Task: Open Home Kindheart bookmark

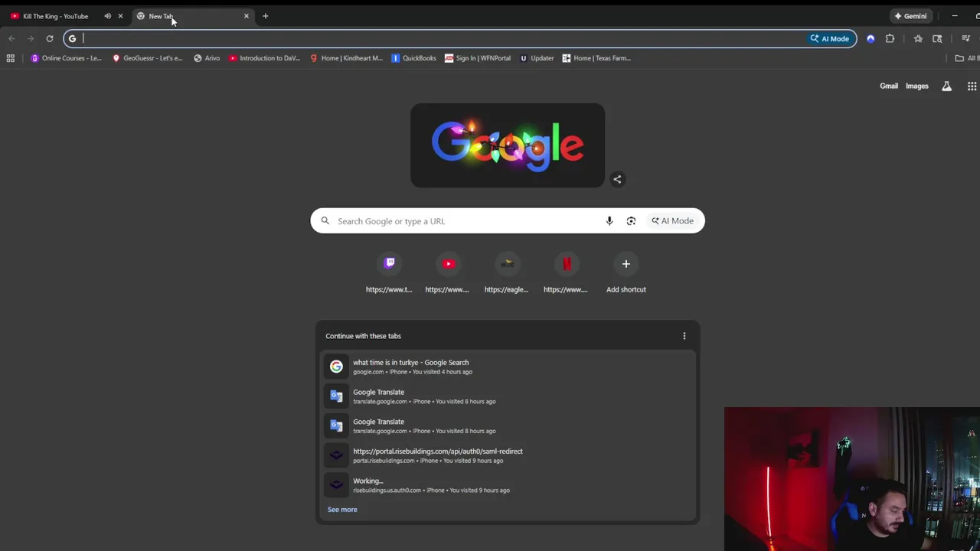Action: [x=346, y=58]
